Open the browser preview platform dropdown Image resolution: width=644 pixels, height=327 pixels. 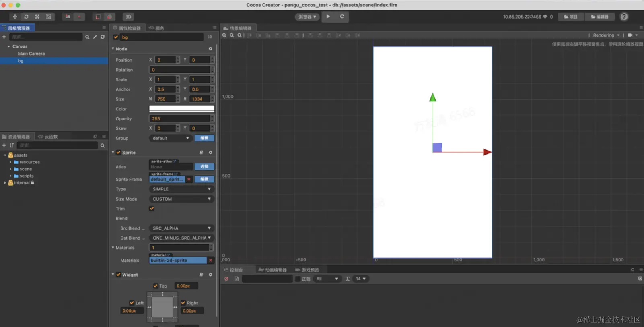click(x=307, y=17)
